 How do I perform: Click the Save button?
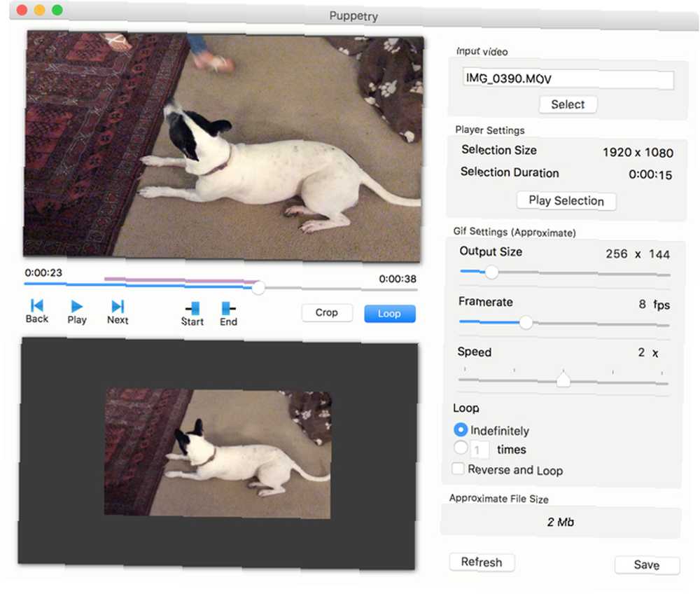coord(647,565)
